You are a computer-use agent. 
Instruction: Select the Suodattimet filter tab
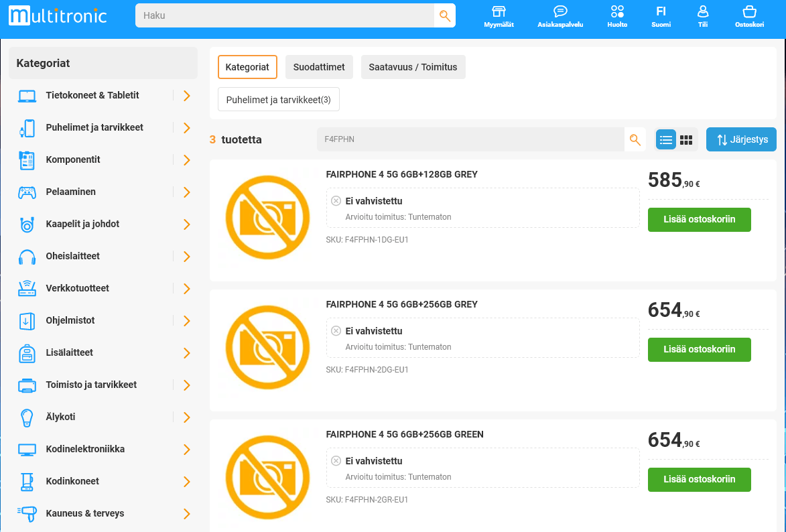click(x=319, y=67)
